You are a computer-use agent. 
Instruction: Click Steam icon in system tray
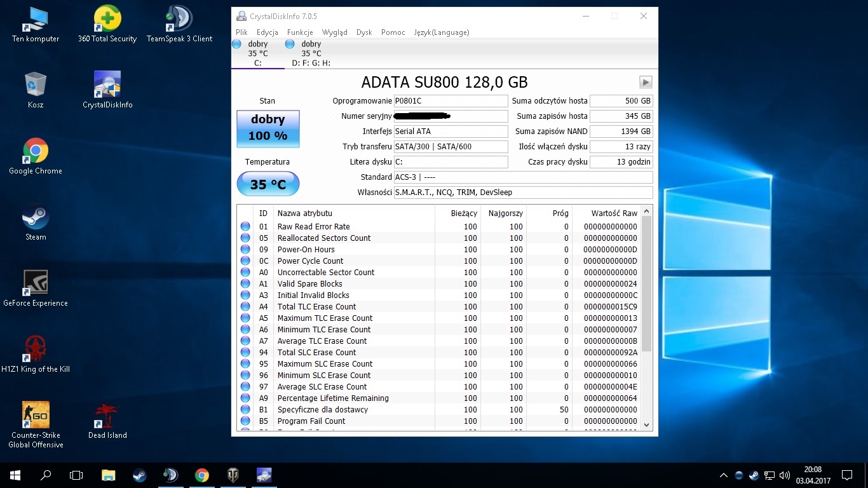pos(754,475)
